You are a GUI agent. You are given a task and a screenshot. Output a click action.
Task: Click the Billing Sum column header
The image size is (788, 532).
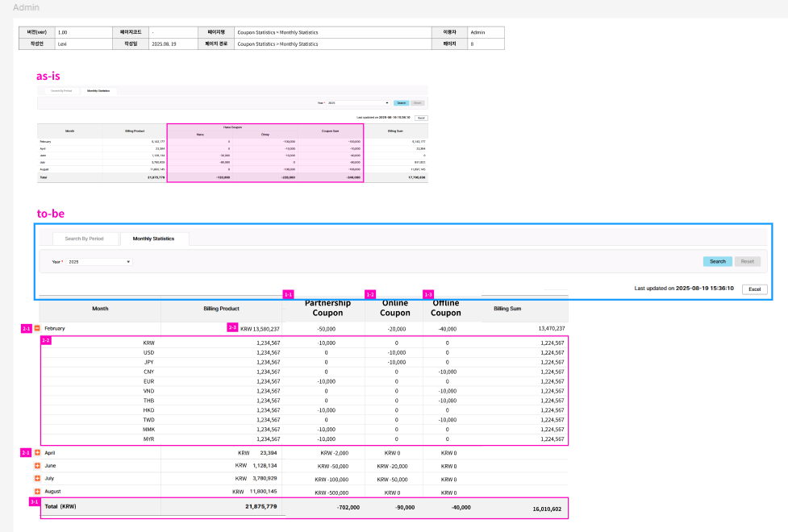click(x=508, y=309)
